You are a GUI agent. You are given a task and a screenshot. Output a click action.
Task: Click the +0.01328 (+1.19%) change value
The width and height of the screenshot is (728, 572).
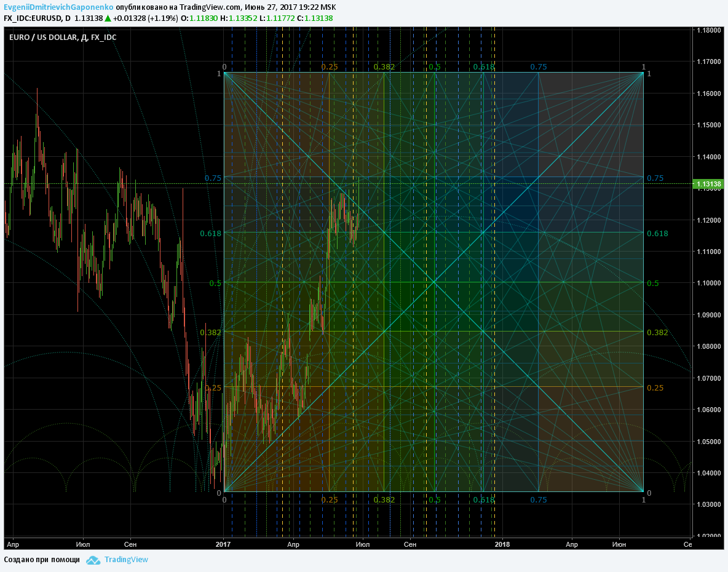pos(146,18)
